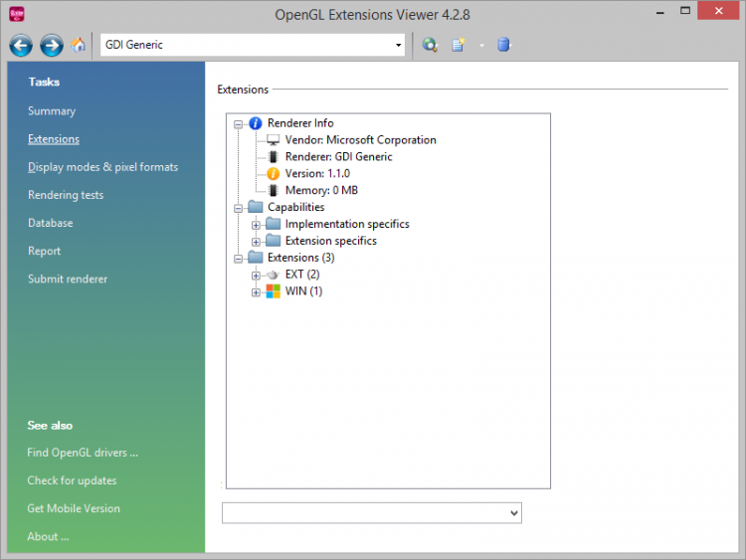Screen dimensions: 746x560
Task: Open the Extensions task page
Action: [54, 139]
